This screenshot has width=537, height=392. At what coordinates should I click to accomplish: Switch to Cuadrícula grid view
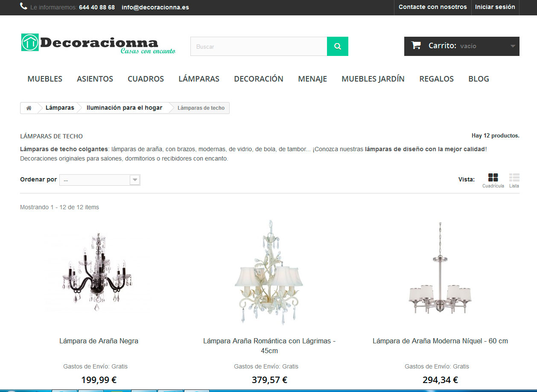(493, 180)
